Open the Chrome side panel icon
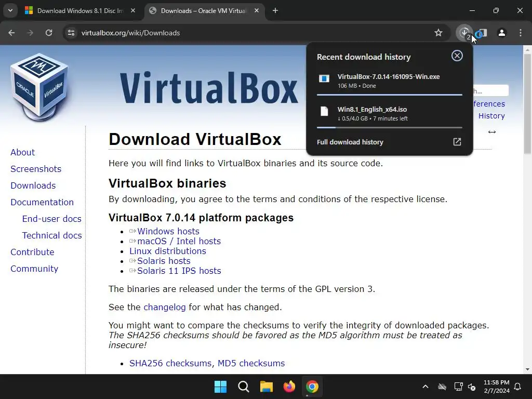The height and width of the screenshot is (399, 532). [x=483, y=33]
